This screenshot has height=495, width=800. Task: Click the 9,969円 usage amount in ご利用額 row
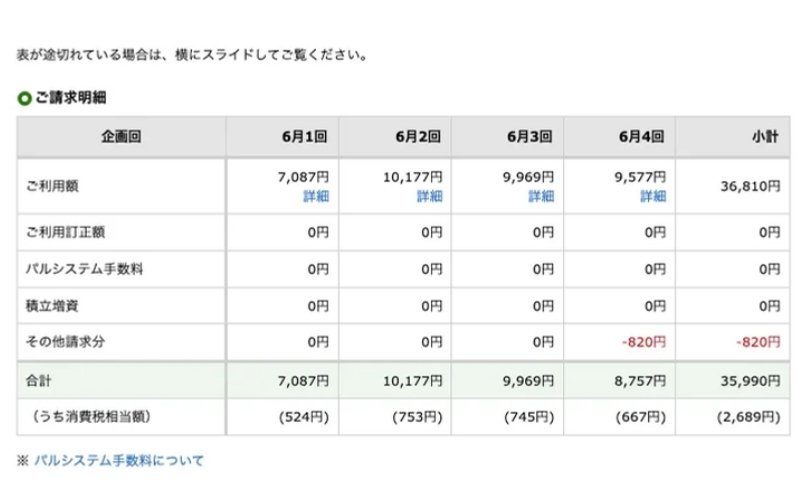pyautogui.click(x=529, y=178)
